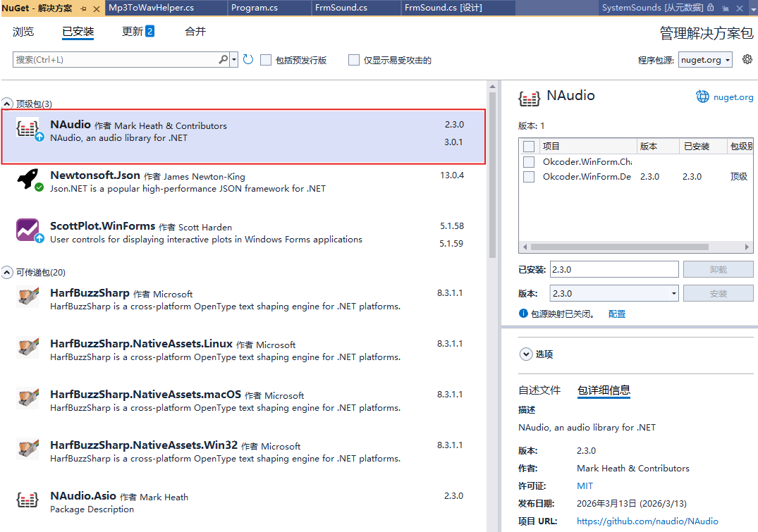Click the info icon beside 包源映射已关闭

(x=523, y=314)
